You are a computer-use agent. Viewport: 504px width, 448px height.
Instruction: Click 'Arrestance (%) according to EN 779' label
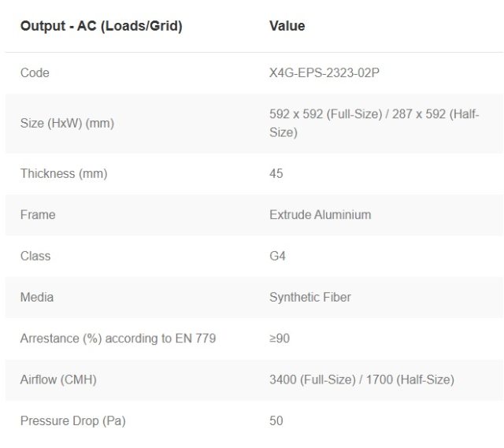(118, 339)
